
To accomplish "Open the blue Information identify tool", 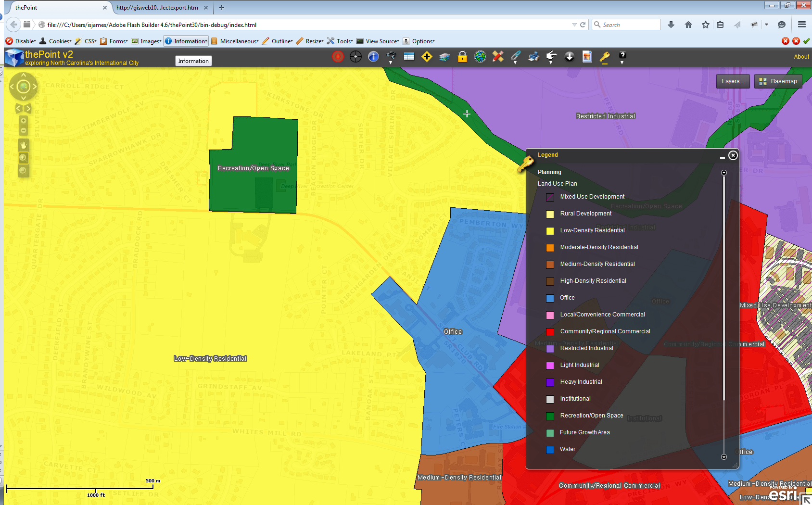I will 373,57.
